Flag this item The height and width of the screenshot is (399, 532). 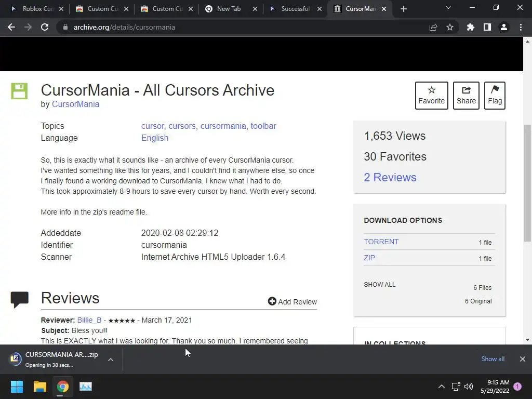click(495, 96)
